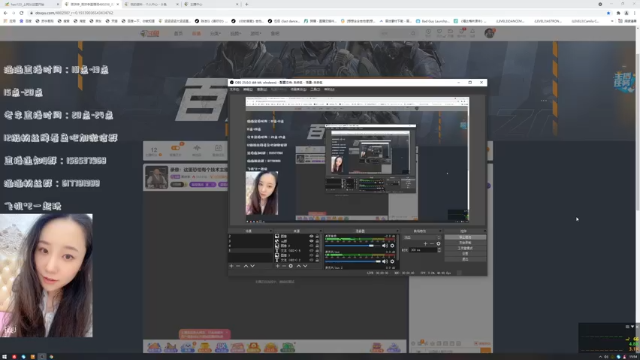Open OBS Settings button in controls

(465, 253)
